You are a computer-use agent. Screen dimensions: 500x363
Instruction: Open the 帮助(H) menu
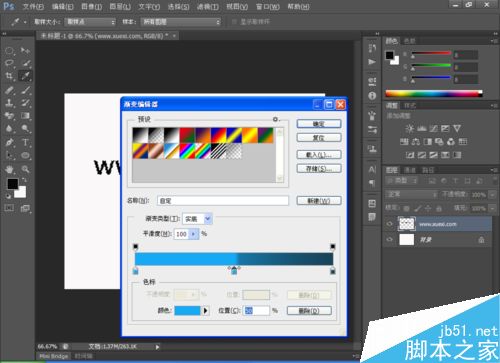click(x=298, y=6)
